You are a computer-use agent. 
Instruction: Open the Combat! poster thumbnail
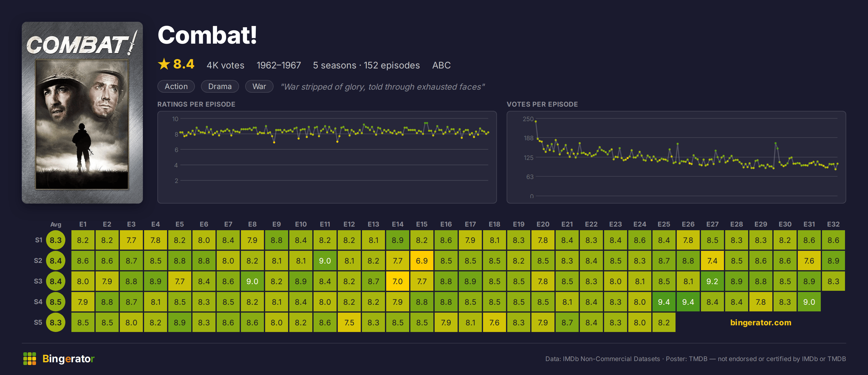(82, 113)
